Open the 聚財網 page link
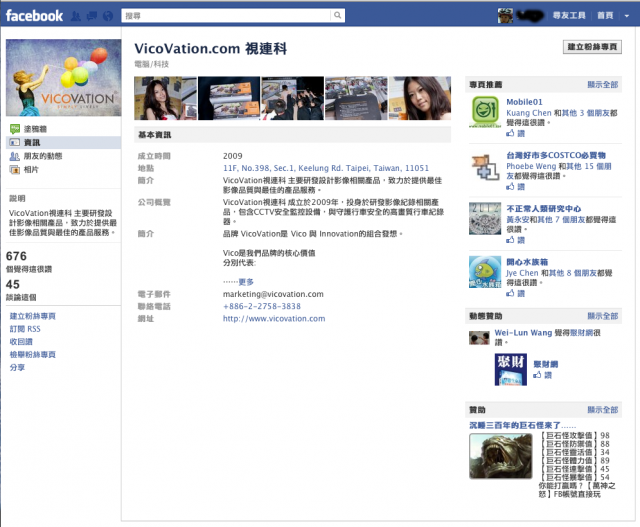This screenshot has height=527, width=640. coord(546,364)
